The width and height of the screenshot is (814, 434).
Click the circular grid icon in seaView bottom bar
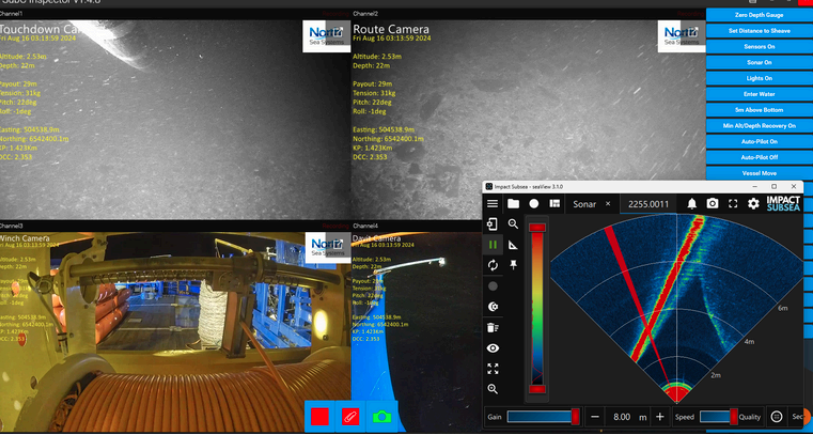(x=776, y=417)
